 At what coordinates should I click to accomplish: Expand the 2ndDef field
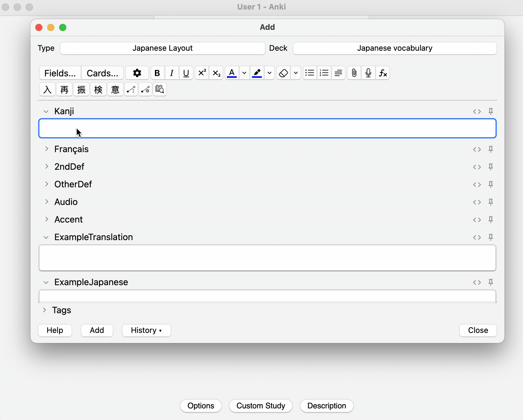tap(47, 166)
